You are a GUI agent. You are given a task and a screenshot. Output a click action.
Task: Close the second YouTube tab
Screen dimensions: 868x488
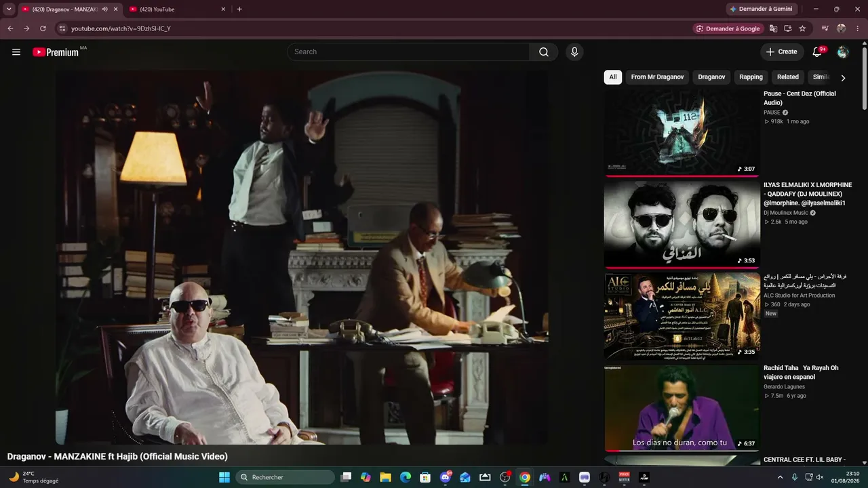[223, 9]
